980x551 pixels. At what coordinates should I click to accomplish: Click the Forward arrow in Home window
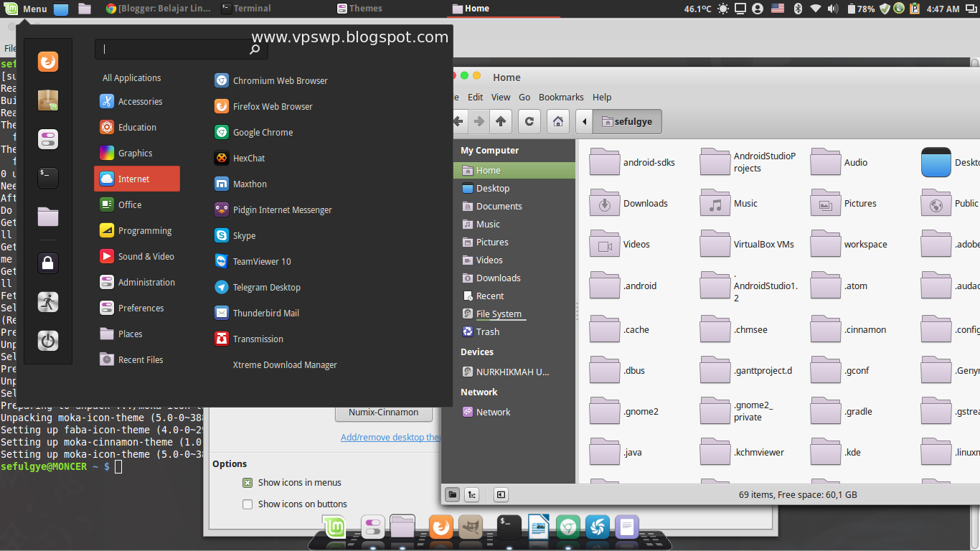pos(479,121)
